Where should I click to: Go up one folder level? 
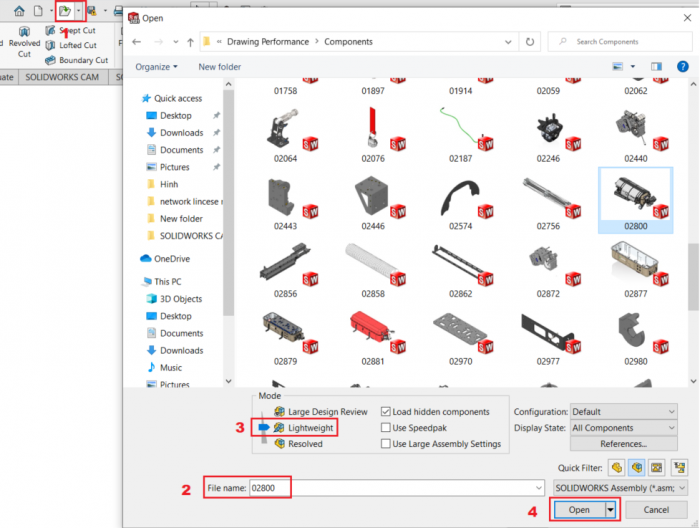point(191,42)
